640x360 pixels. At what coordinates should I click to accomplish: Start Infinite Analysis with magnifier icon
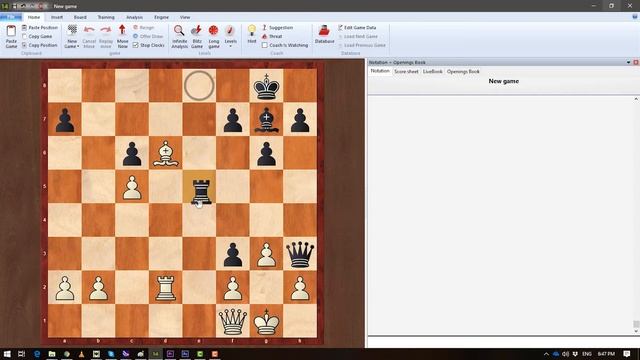point(179,36)
